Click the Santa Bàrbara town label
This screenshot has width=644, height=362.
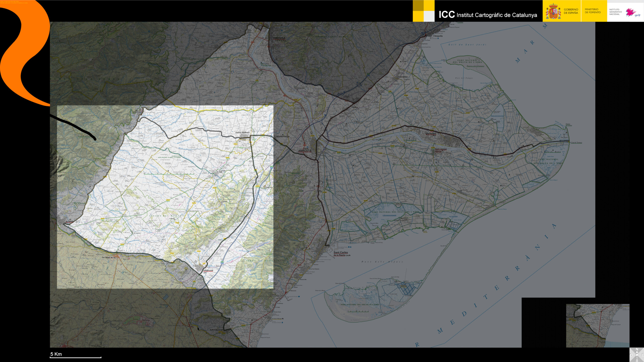point(242,132)
